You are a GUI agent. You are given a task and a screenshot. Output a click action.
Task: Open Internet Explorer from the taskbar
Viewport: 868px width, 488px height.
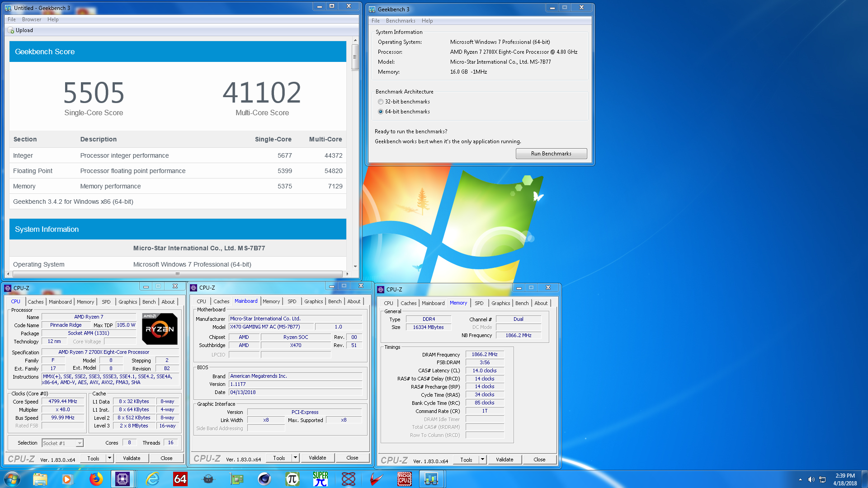pos(152,479)
